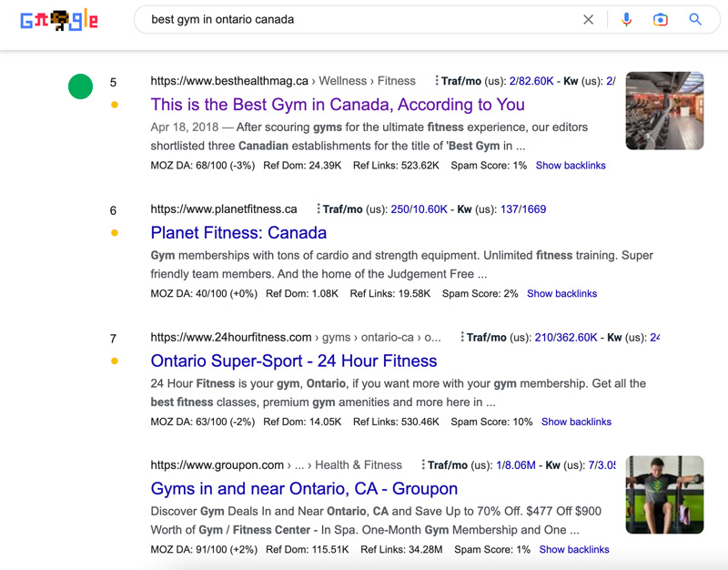Show backlinks for planetfitness.ca result
Image resolution: width=728 pixels, height=570 pixels.
[x=561, y=293]
